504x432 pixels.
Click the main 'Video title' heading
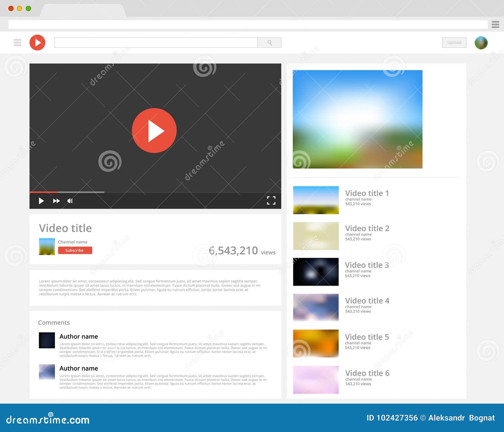pos(65,228)
